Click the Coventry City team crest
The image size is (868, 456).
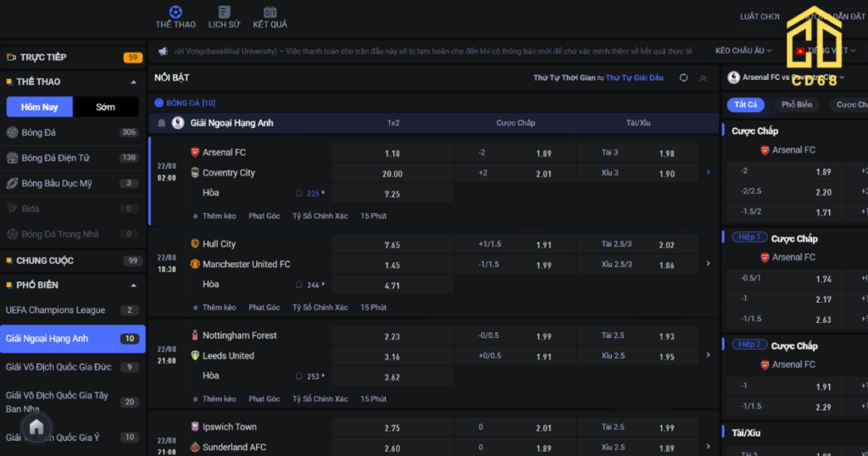[195, 173]
